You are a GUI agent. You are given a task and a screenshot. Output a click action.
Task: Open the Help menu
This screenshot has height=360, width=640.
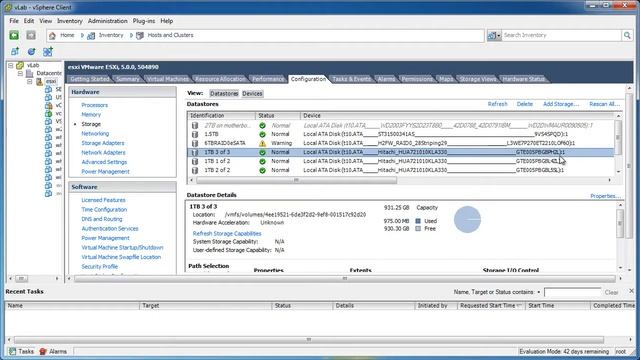(x=167, y=21)
